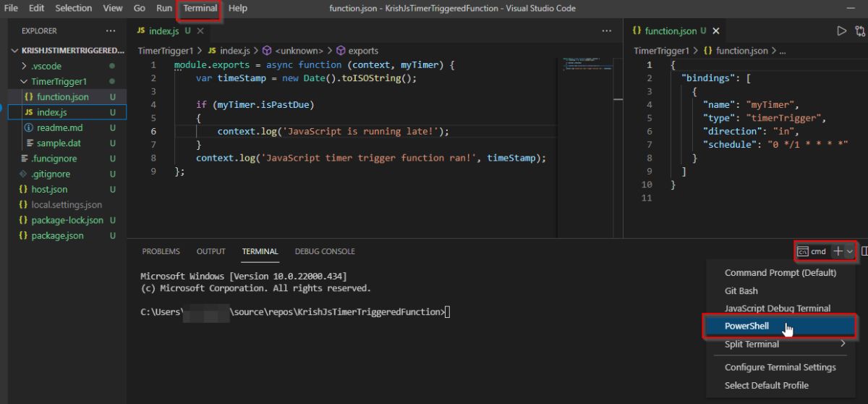This screenshot has width=868, height=404.
Task: Click TimerTrigger1 breadcrumb in index.js editor
Action: (166, 51)
